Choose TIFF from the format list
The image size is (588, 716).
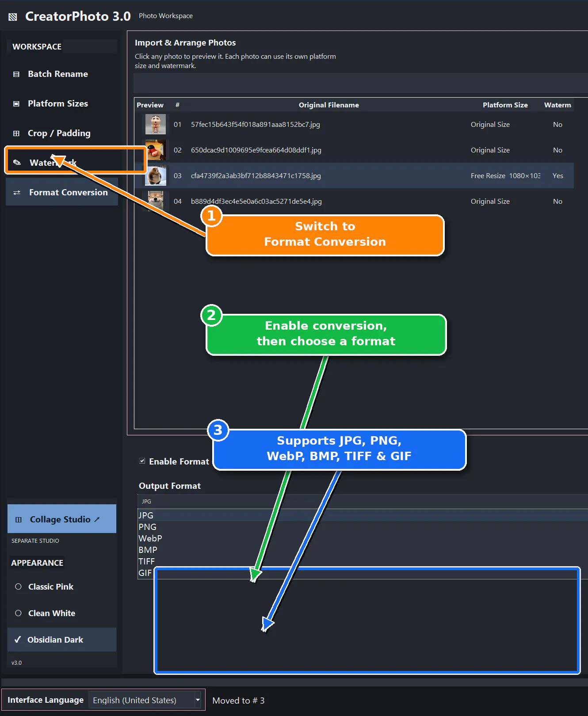363,561
